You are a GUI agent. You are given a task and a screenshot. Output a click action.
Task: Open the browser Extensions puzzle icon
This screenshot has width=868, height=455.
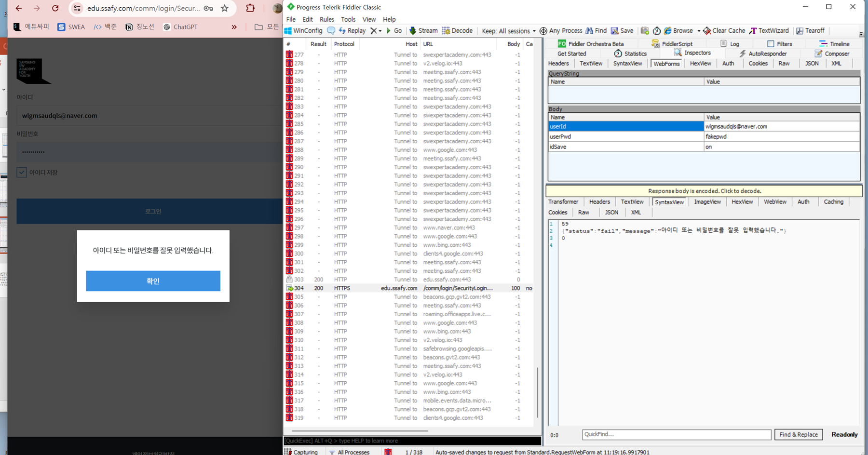tap(250, 8)
